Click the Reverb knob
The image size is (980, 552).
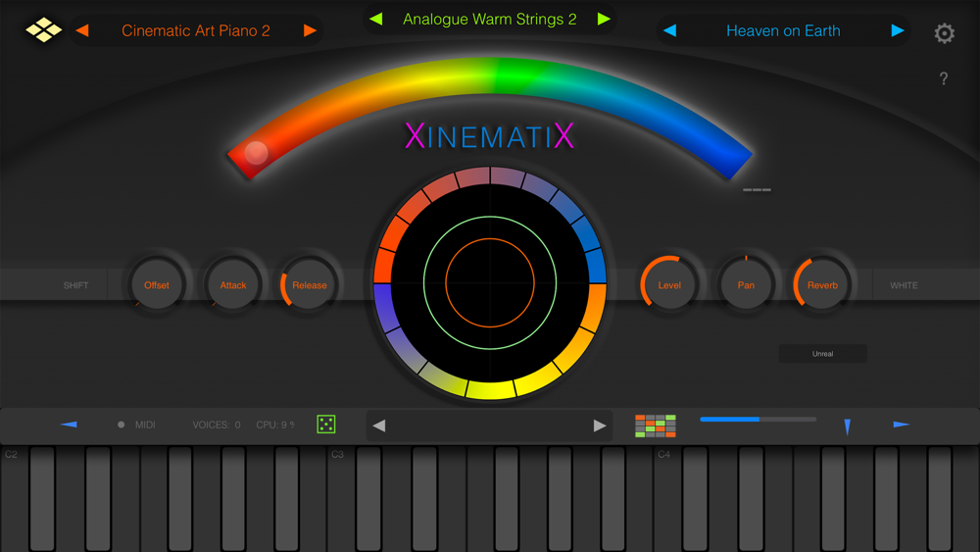tap(822, 285)
